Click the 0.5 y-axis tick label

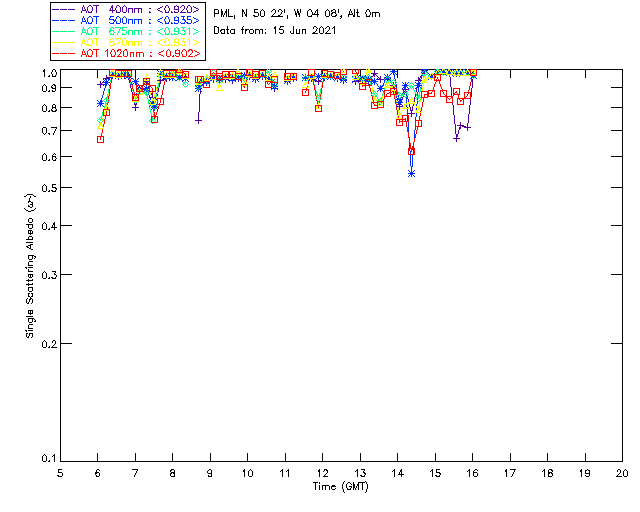pyautogui.click(x=49, y=188)
